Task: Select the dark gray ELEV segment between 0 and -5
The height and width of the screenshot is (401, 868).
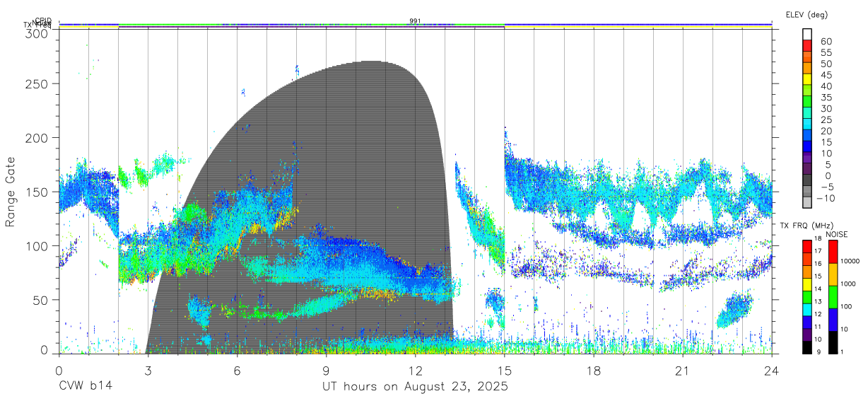Action: click(x=807, y=180)
